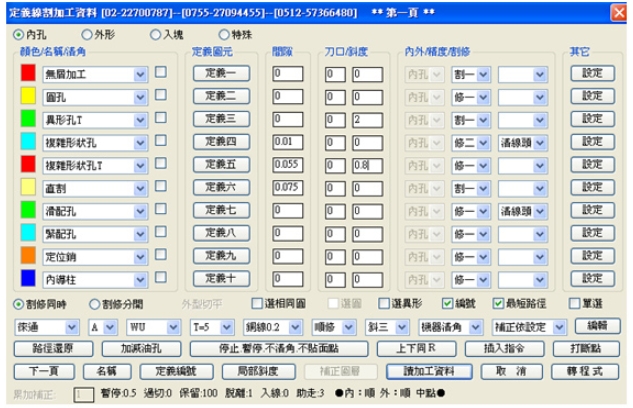Close the dialog with the red X
Viewport: 633px width, 408px height.
619,13
